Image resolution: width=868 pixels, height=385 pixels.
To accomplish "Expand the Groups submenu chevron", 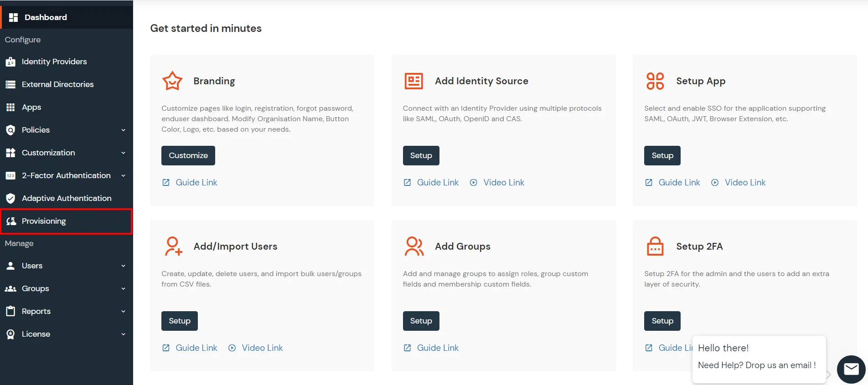I will (x=123, y=288).
